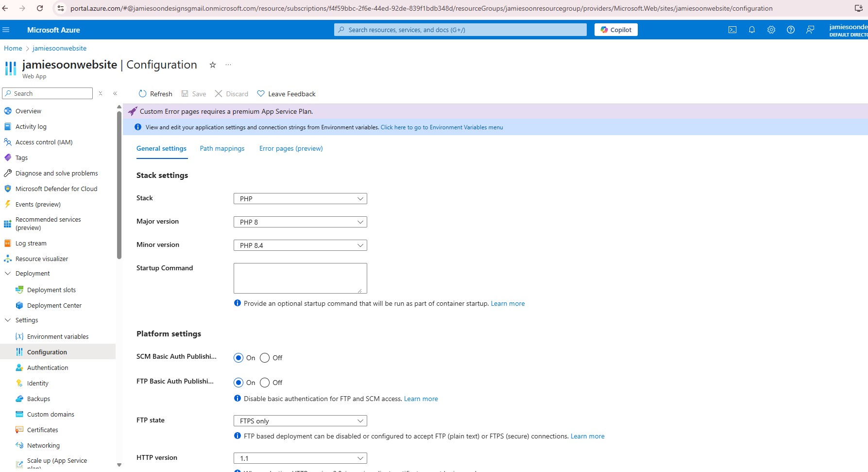The width and height of the screenshot is (868, 472).
Task: Click the Overview icon in the sidebar
Action: click(8, 111)
